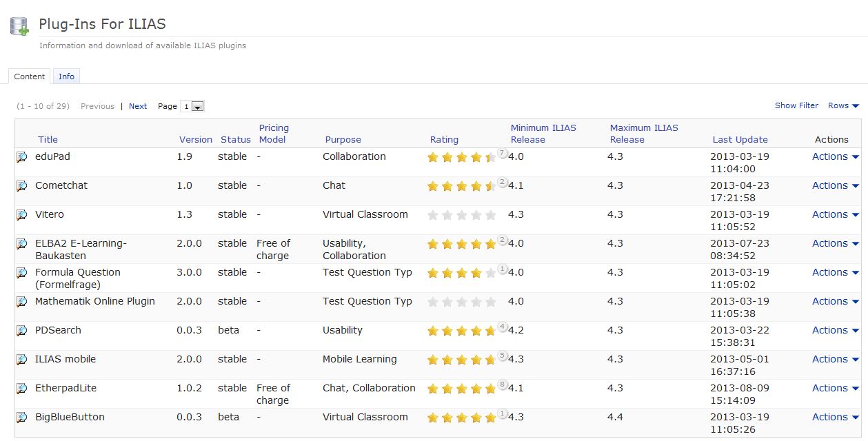Go to the Next page link
The height and width of the screenshot is (441, 868).
138,106
